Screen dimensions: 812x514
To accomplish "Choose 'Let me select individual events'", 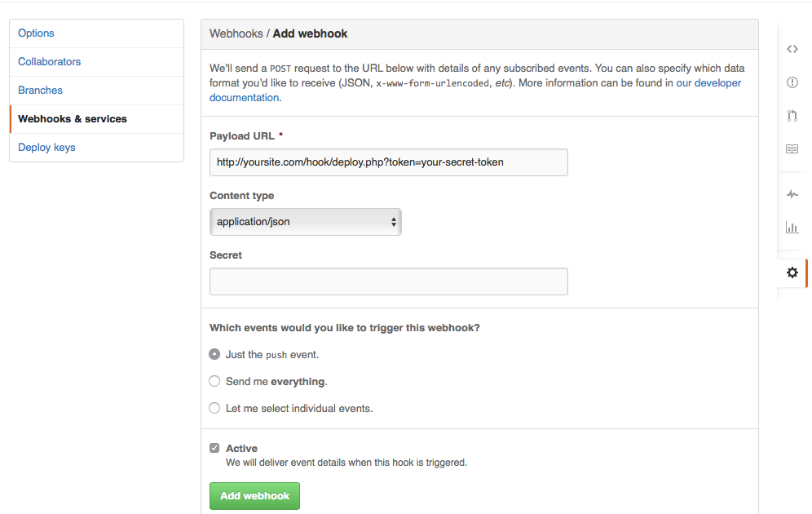I will tap(214, 408).
